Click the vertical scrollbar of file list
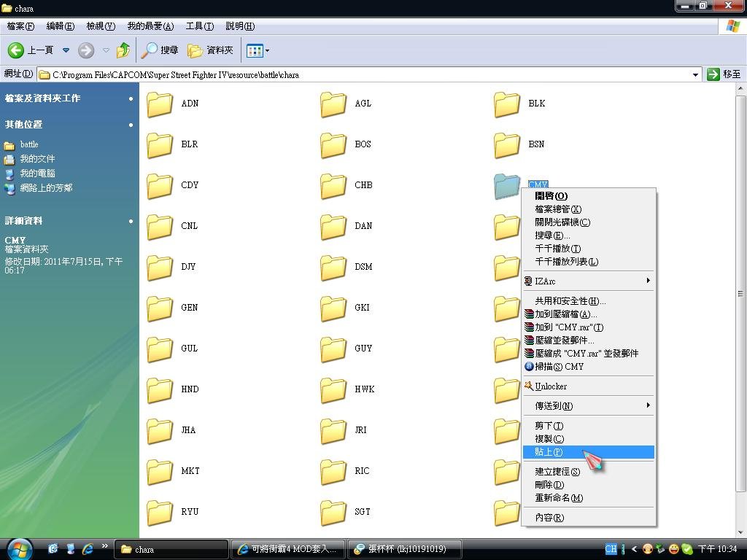747x560 pixels. pyautogui.click(x=740, y=292)
